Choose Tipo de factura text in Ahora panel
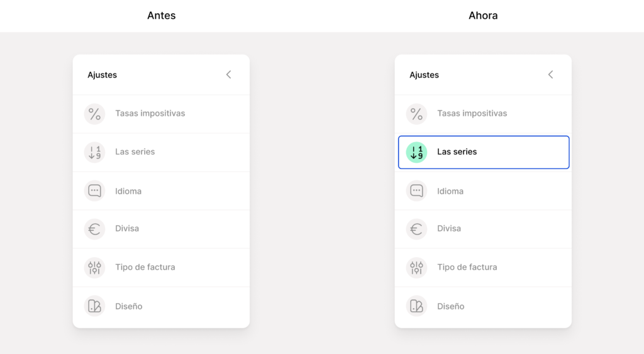Image resolution: width=644 pixels, height=354 pixels. (x=467, y=267)
